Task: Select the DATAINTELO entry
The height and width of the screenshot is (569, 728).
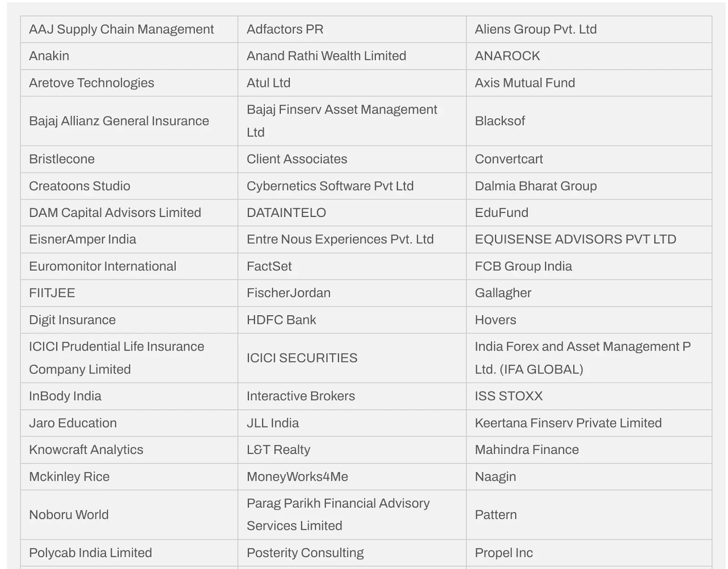Action: pyautogui.click(x=286, y=212)
